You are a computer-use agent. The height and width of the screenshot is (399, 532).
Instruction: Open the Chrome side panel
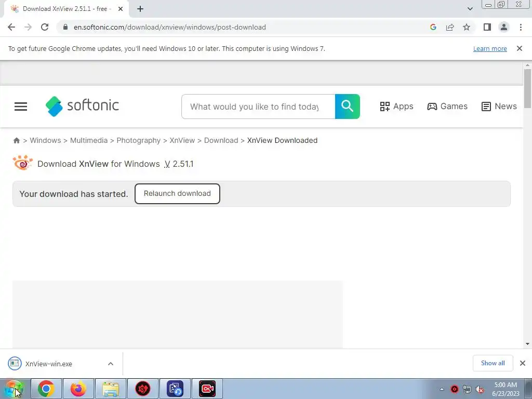point(487,27)
